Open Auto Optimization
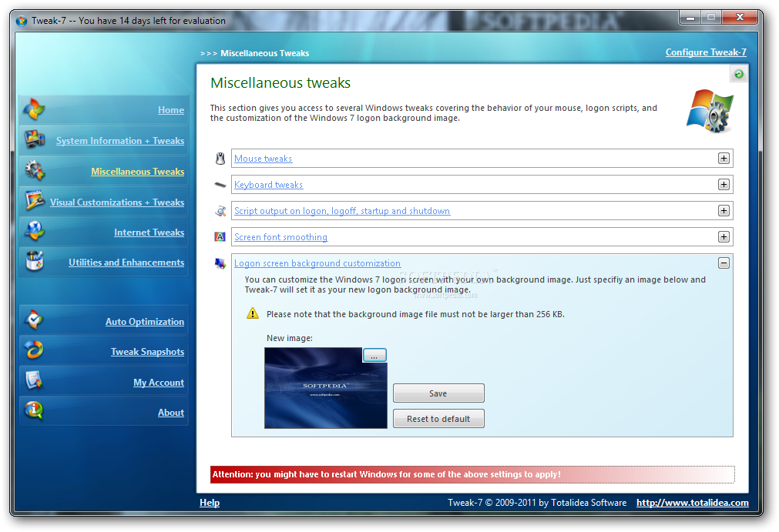Screen dimensions: 779x532 pos(145,322)
